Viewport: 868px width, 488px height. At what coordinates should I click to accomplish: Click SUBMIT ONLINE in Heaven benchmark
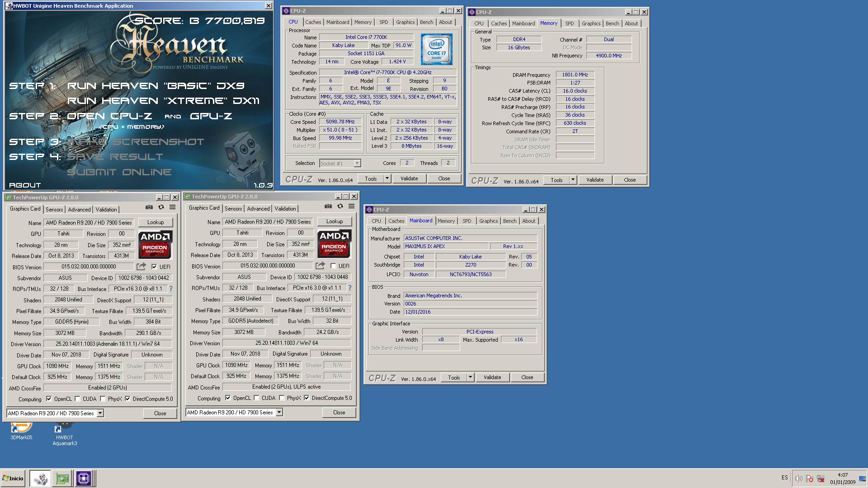[x=119, y=172]
